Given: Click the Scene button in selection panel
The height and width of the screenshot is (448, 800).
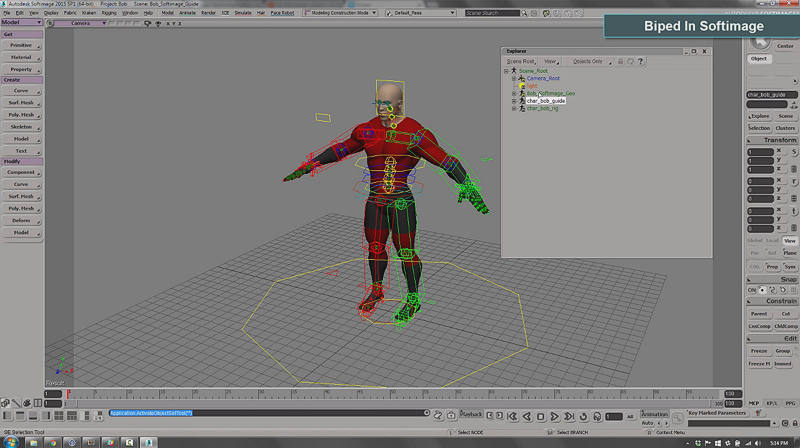Looking at the screenshot, I should click(785, 116).
